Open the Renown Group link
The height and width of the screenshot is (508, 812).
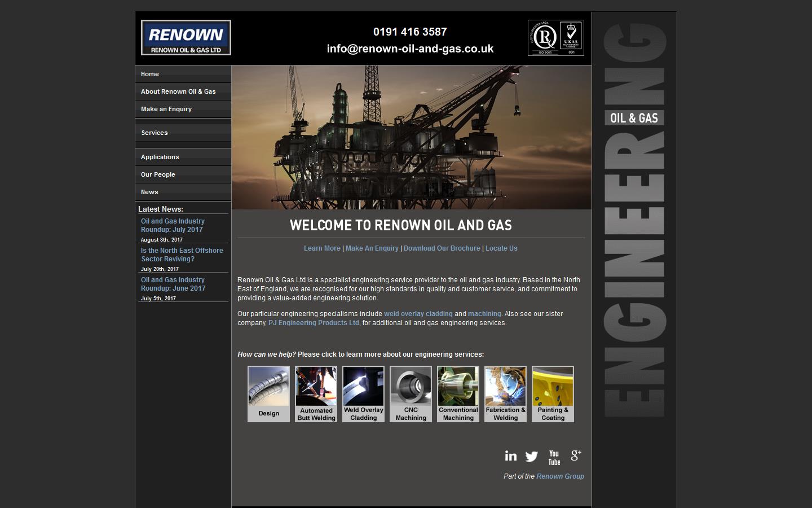point(560,476)
